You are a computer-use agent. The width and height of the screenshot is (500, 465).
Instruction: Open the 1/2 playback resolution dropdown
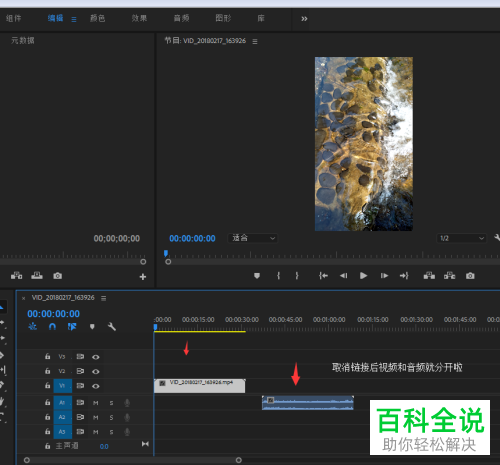pos(461,238)
